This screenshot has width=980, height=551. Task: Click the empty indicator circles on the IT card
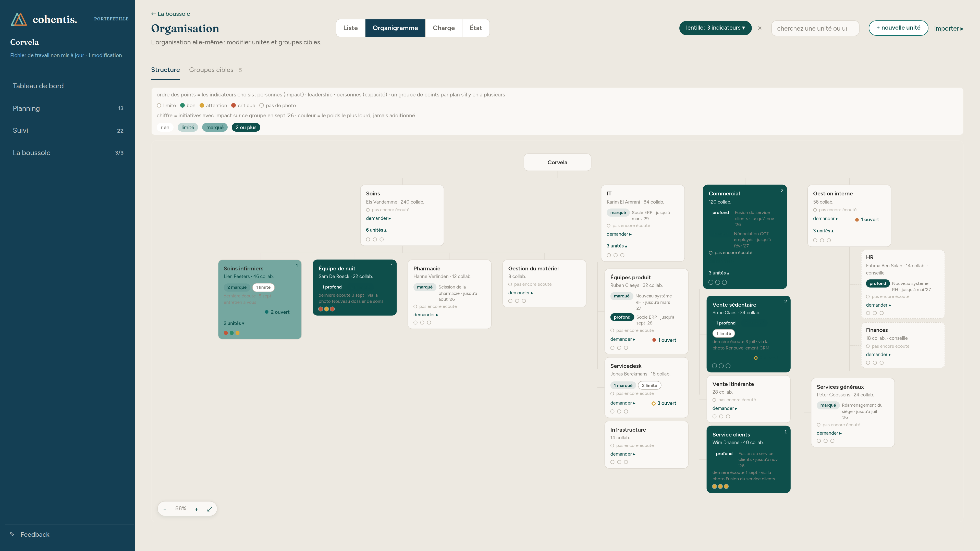[616, 256]
